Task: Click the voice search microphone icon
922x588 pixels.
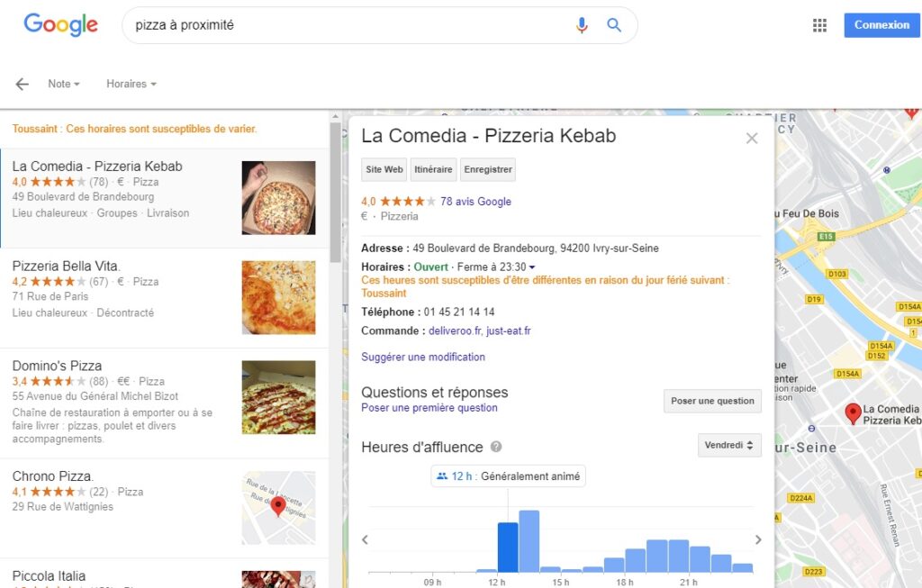Action: point(582,25)
